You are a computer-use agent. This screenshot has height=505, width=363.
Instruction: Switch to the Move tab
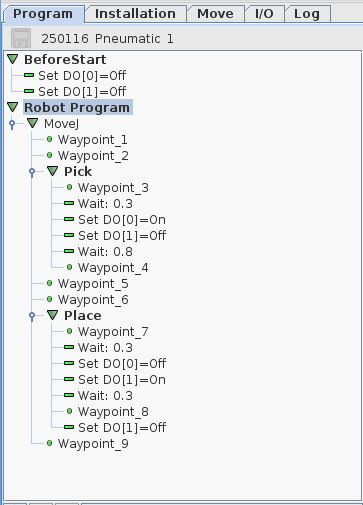[215, 14]
